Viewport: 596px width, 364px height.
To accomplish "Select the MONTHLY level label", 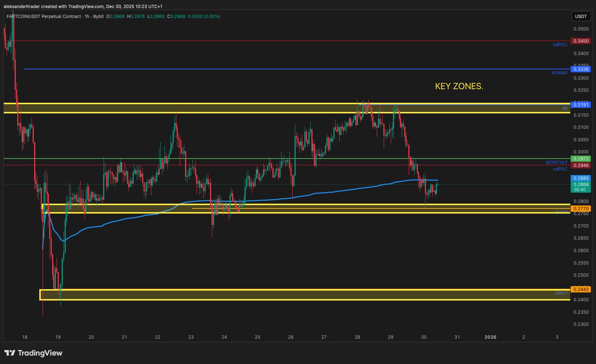I will coord(557,163).
